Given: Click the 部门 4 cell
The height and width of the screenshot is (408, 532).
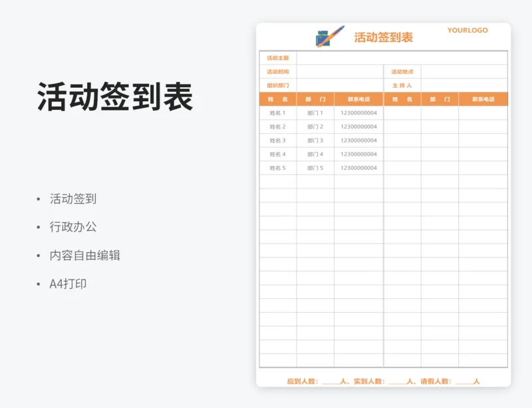Looking at the screenshot, I should [315, 154].
